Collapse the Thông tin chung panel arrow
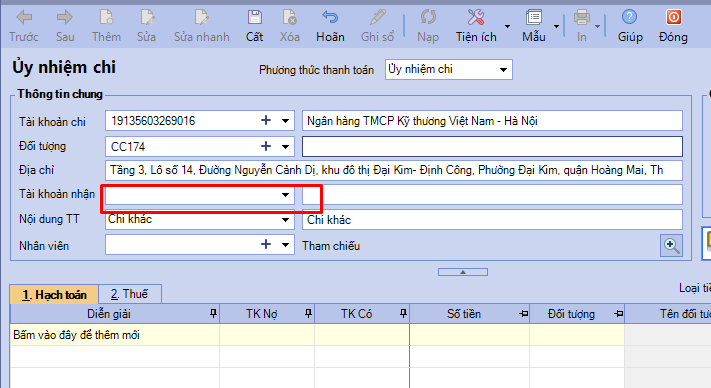 coord(463,272)
